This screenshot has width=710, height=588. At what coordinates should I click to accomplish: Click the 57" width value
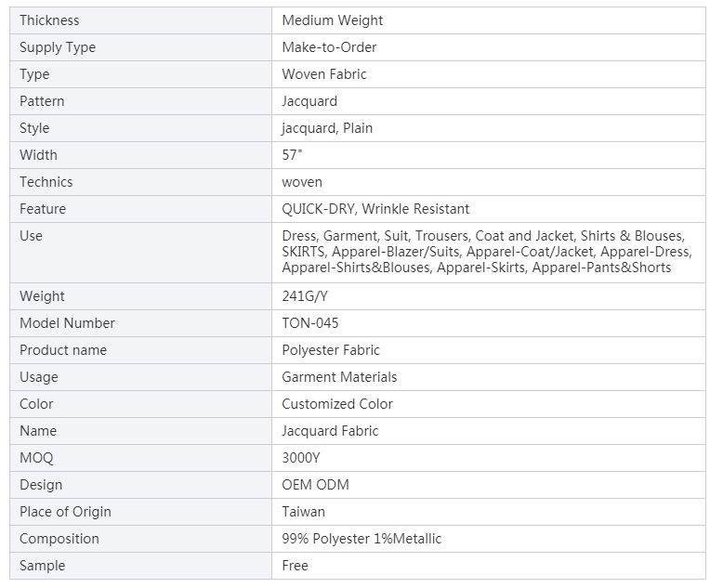pos(292,155)
